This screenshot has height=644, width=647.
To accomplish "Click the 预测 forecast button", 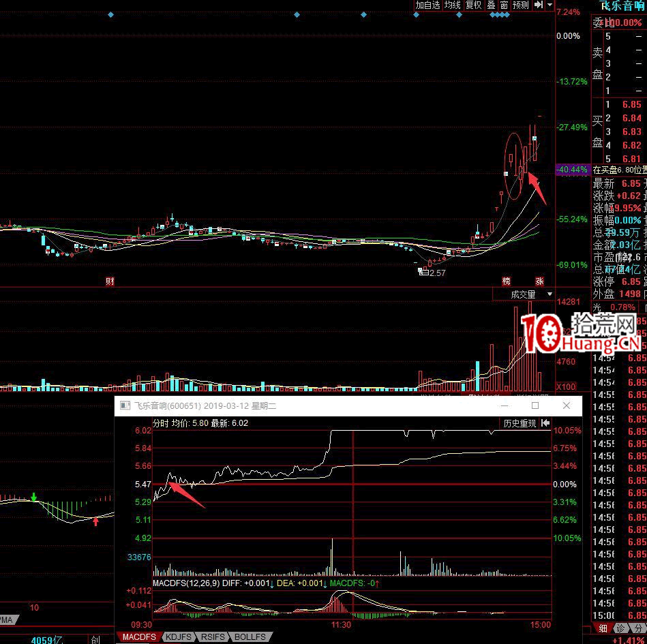I will pos(521,5).
